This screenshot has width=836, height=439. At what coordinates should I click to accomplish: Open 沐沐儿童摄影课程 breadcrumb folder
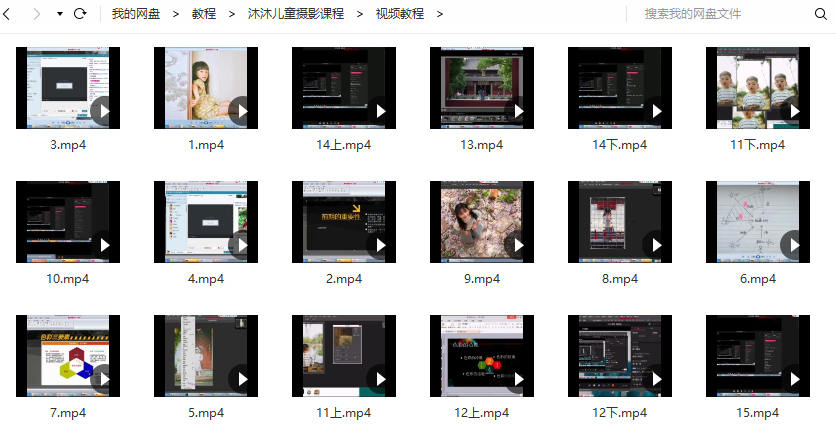(x=295, y=14)
